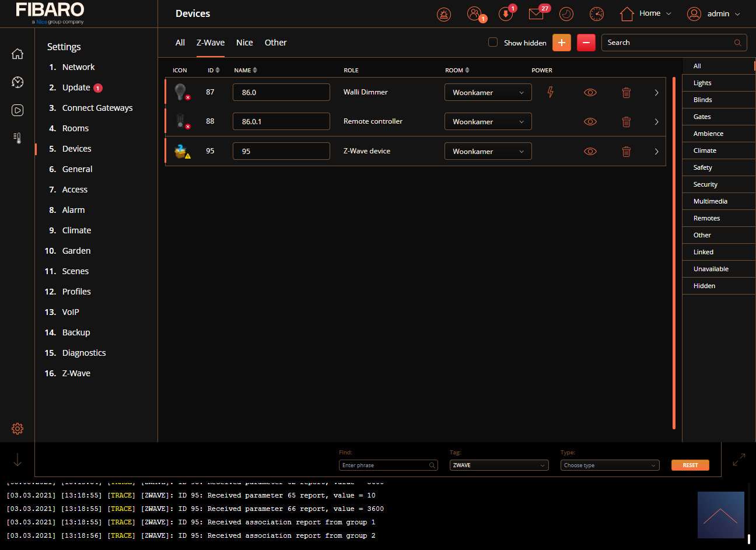Open the ZWAVE tag dropdown

point(499,465)
